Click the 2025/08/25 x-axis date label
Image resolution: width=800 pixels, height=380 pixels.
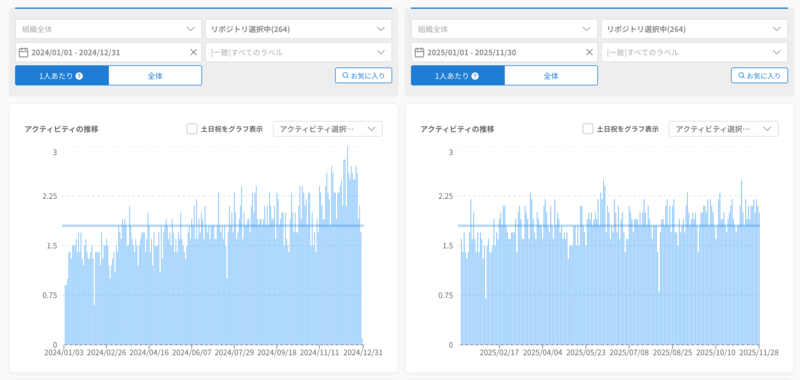tap(673, 352)
